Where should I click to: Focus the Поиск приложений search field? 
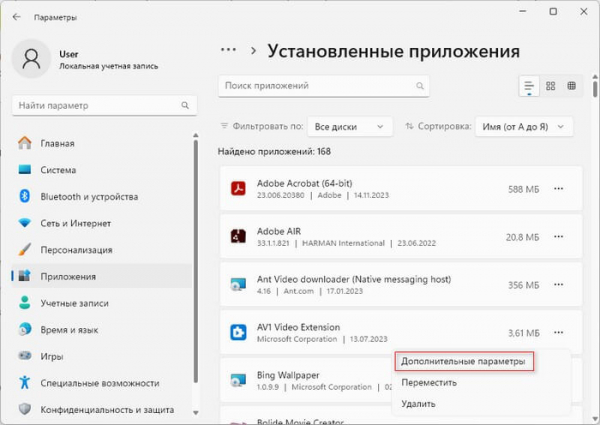[324, 86]
